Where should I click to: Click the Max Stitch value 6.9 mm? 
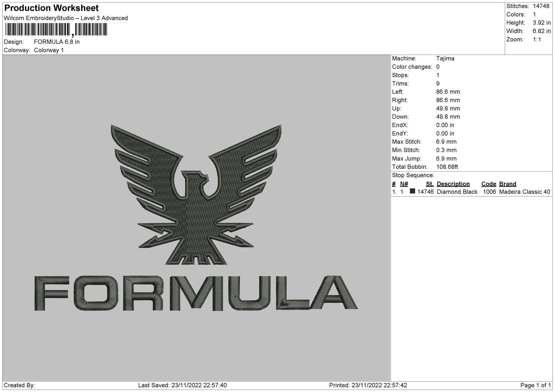tap(446, 142)
